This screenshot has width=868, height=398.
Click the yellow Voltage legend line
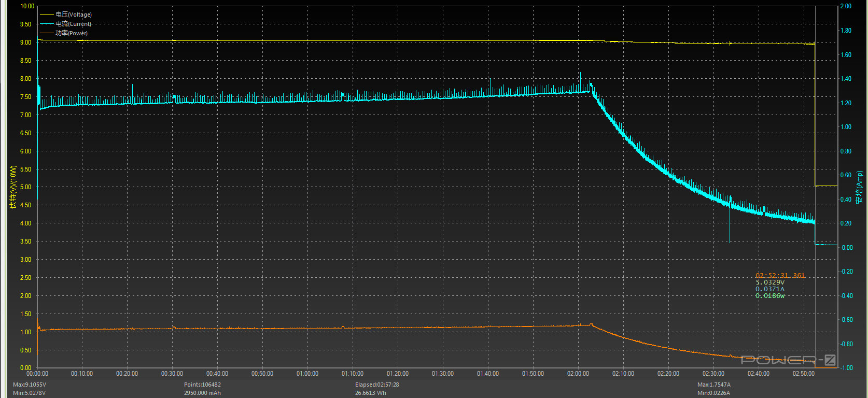(x=47, y=15)
